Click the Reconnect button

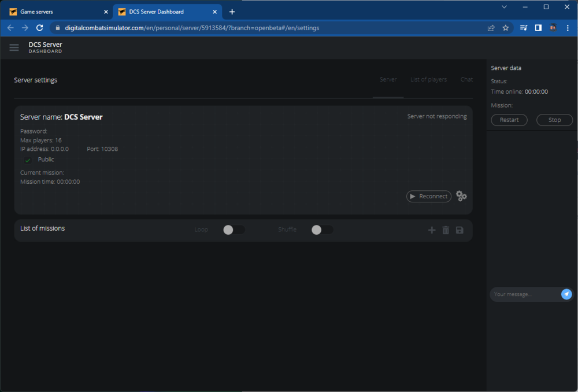429,196
